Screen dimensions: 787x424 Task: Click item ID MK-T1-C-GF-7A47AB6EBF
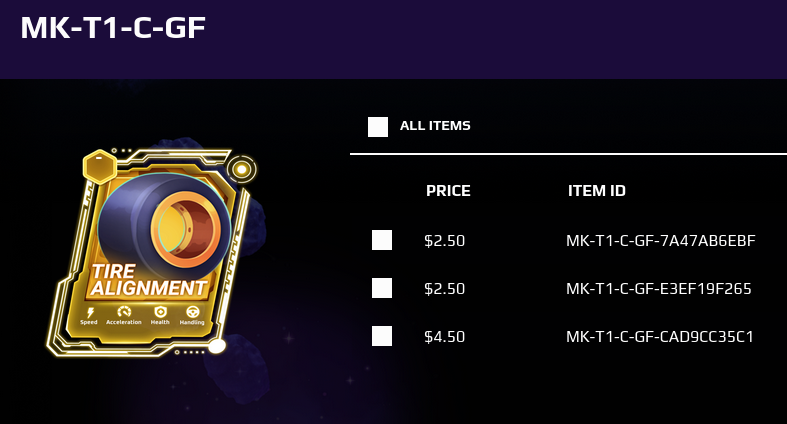click(x=661, y=241)
